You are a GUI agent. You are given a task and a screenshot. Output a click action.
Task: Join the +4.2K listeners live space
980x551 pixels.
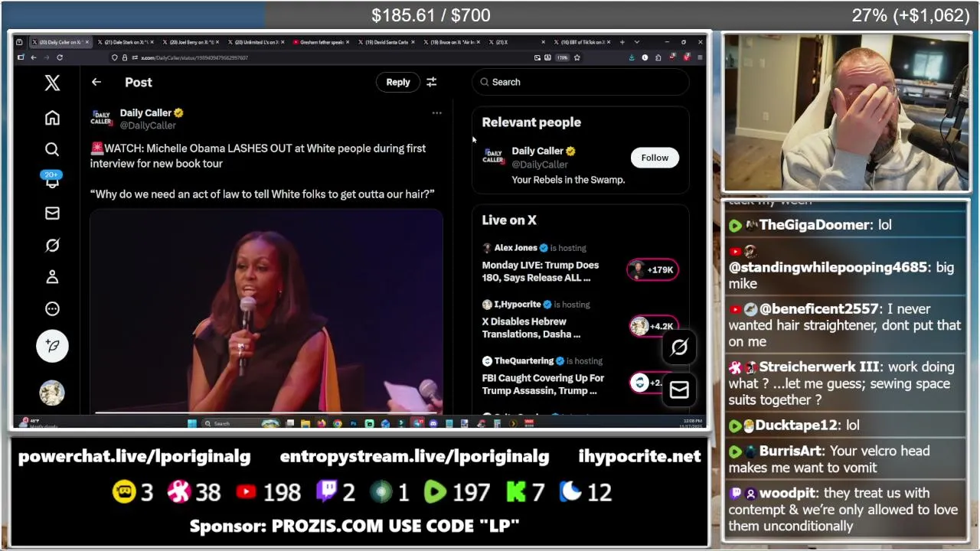653,326
